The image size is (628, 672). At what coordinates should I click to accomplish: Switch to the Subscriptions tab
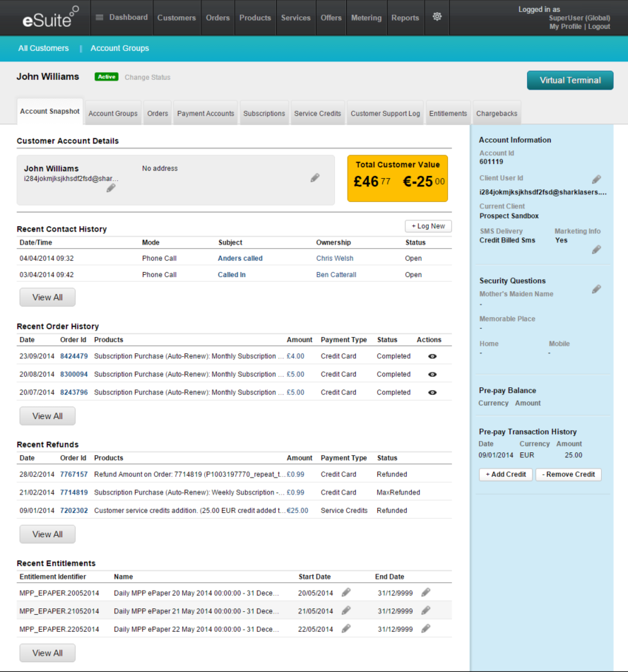point(263,114)
